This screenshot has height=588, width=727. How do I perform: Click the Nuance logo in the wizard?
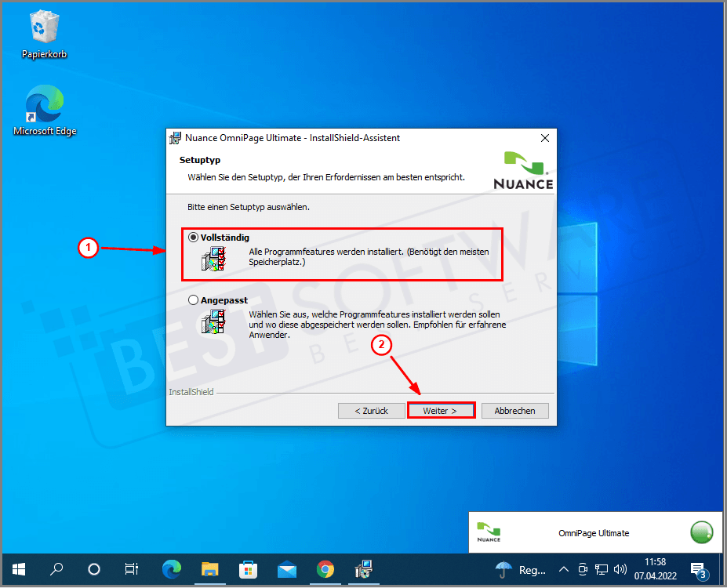[522, 168]
